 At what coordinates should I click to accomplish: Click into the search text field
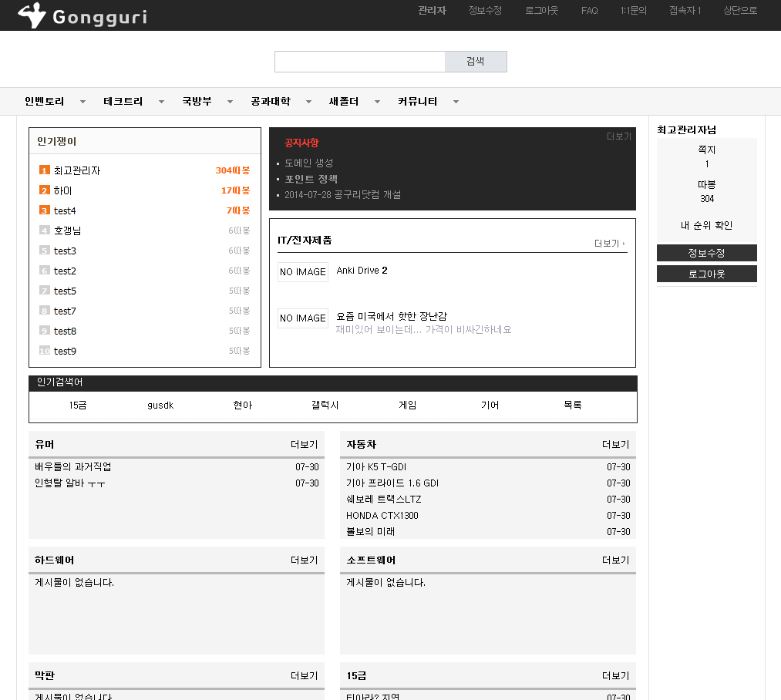point(359,62)
